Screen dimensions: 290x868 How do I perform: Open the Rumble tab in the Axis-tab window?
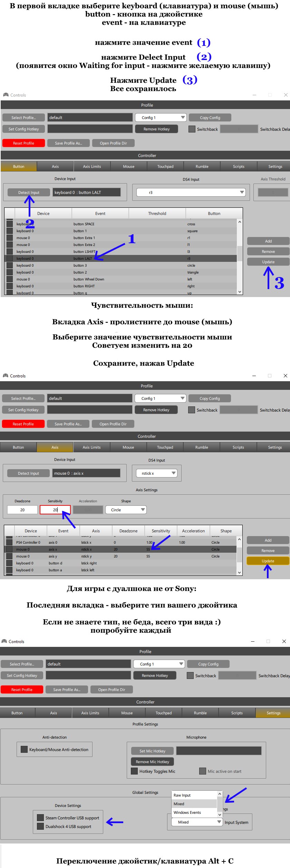(202, 447)
